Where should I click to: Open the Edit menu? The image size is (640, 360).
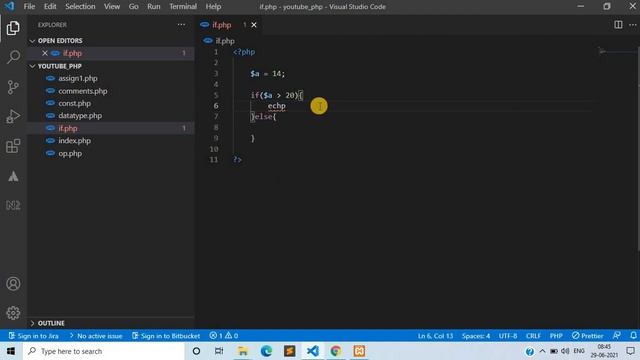(50, 7)
